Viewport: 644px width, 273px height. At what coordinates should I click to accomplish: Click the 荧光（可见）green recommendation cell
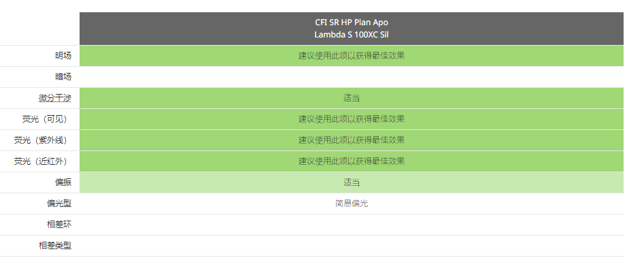click(352, 119)
